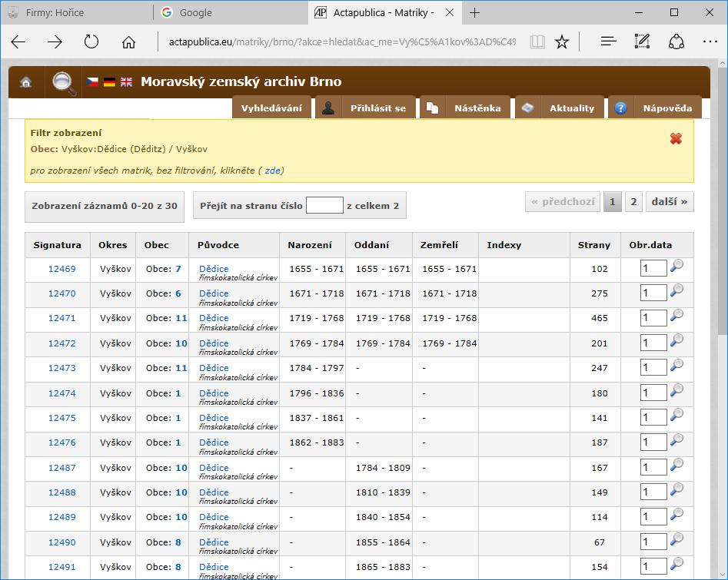This screenshot has height=580, width=728.
Task: Open images via magnifier in row 12489
Action: pyautogui.click(x=677, y=514)
